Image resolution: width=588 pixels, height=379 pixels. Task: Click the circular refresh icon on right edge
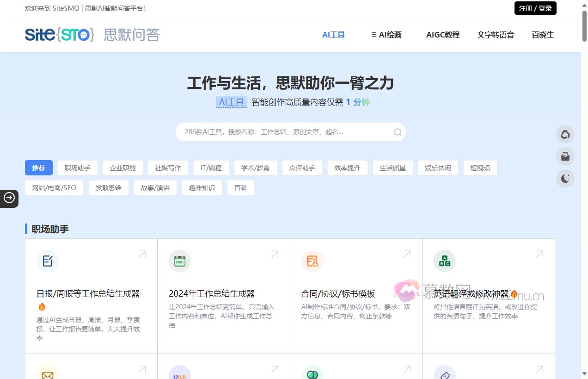[x=565, y=134]
